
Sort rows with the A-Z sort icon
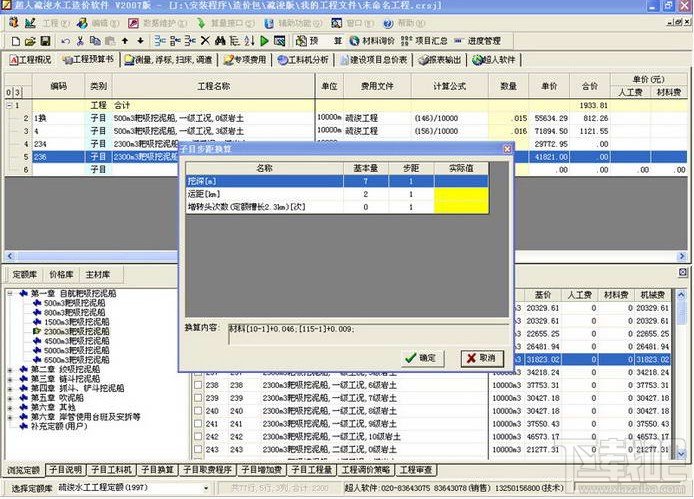point(250,41)
